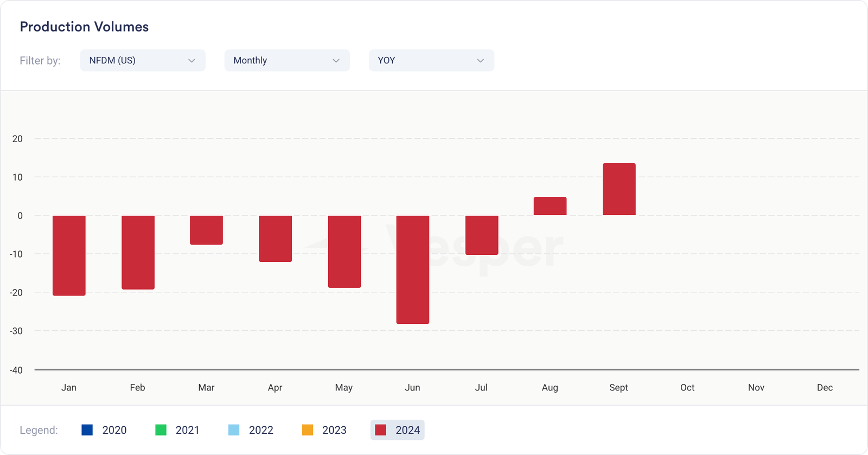Click the September positive bar
The width and height of the screenshot is (868, 455).
[x=619, y=189]
